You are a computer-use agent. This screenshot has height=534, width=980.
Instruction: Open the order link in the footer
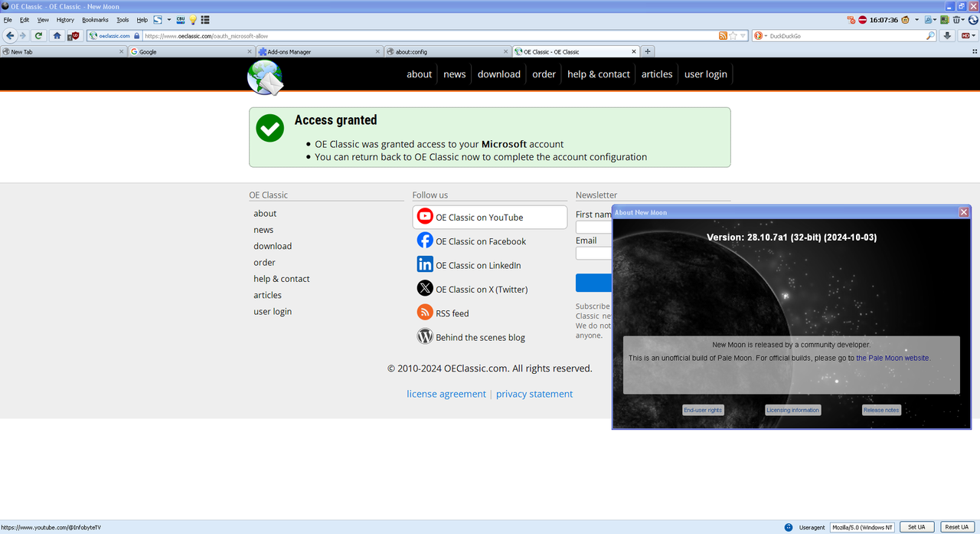265,262
